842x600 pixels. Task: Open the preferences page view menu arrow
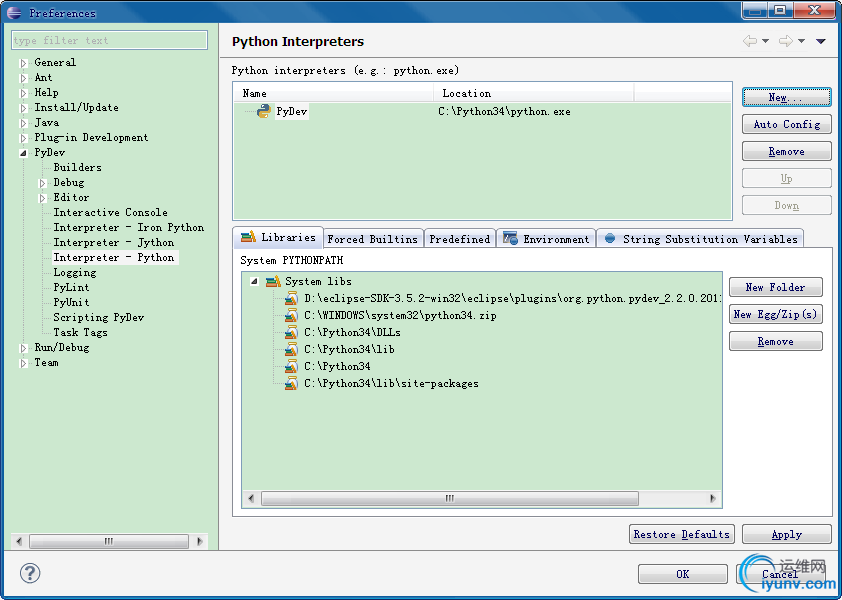821,41
